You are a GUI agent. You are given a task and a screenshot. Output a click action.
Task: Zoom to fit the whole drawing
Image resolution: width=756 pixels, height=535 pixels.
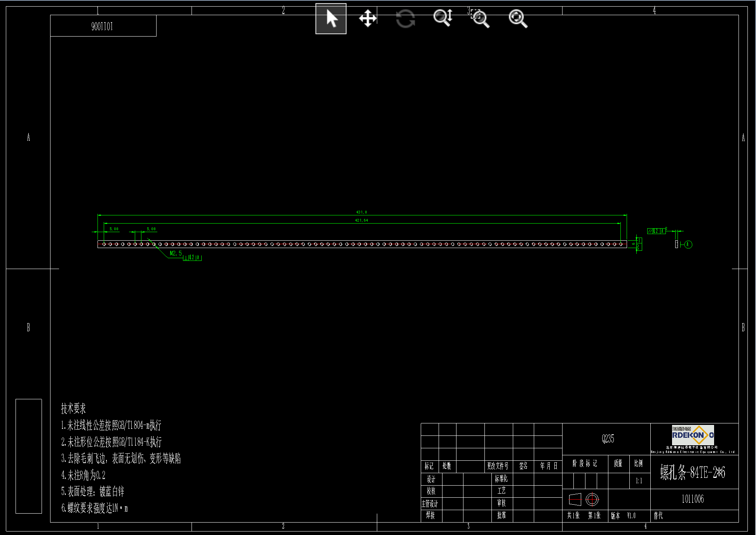point(518,18)
